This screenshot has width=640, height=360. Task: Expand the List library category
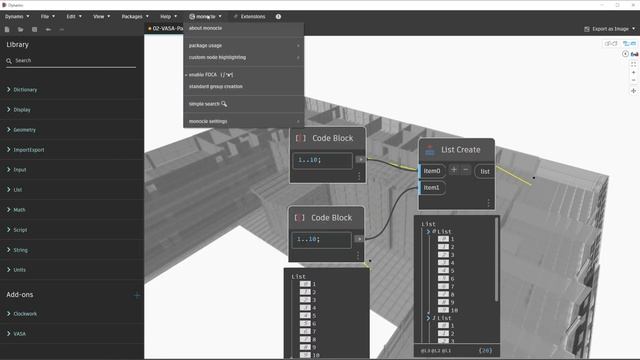point(9,189)
